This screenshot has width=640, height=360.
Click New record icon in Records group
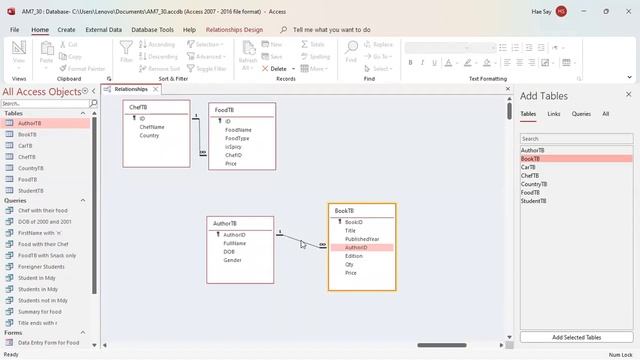click(265, 44)
